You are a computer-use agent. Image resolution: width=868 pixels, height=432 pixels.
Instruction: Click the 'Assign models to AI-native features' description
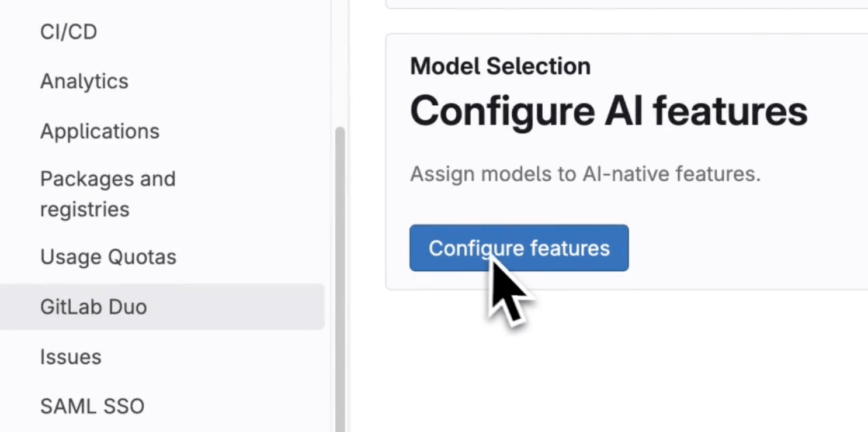click(585, 174)
